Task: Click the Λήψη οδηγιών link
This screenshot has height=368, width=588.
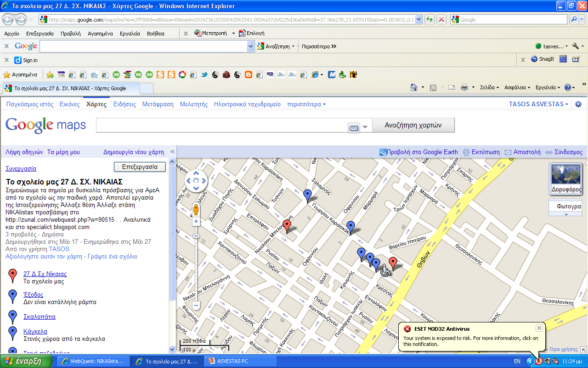Action: tap(24, 152)
